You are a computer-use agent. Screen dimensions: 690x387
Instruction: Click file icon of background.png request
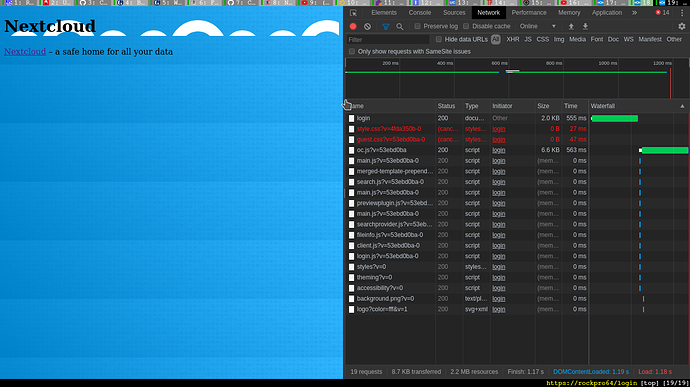coord(351,299)
